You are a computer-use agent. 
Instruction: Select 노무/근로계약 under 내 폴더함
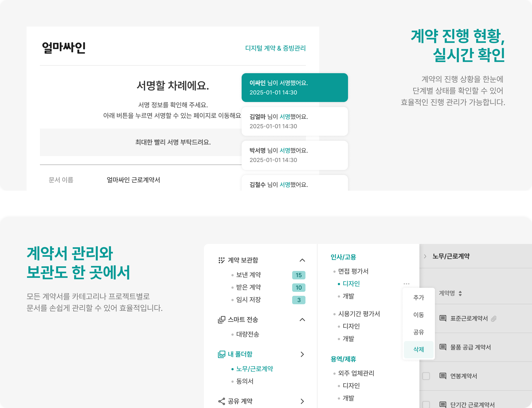(x=255, y=369)
